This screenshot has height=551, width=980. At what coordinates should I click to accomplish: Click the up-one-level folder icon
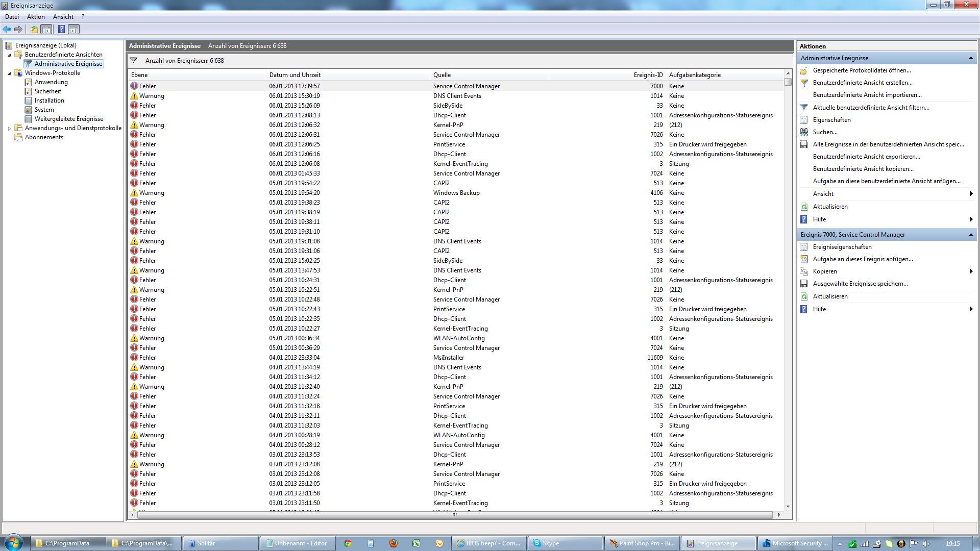[x=34, y=30]
